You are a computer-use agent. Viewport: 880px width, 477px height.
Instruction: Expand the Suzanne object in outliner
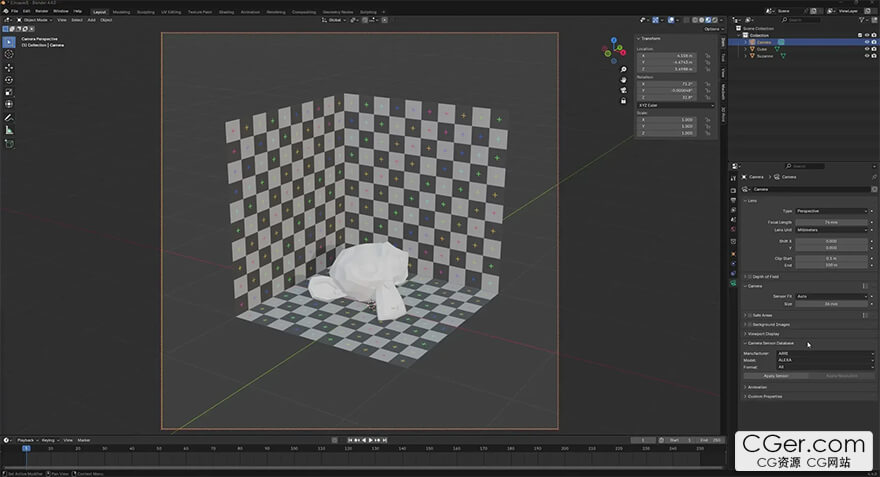(x=746, y=56)
